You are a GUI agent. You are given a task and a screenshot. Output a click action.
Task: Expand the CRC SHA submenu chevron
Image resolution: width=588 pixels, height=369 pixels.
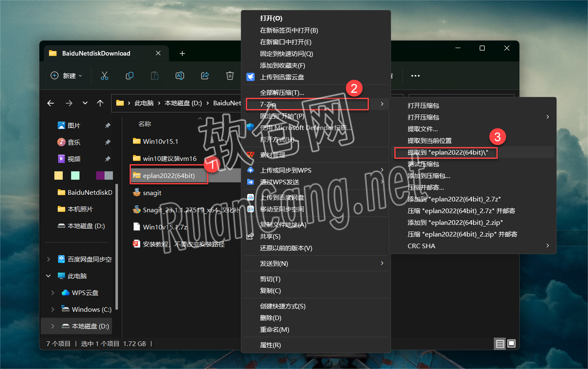point(547,246)
